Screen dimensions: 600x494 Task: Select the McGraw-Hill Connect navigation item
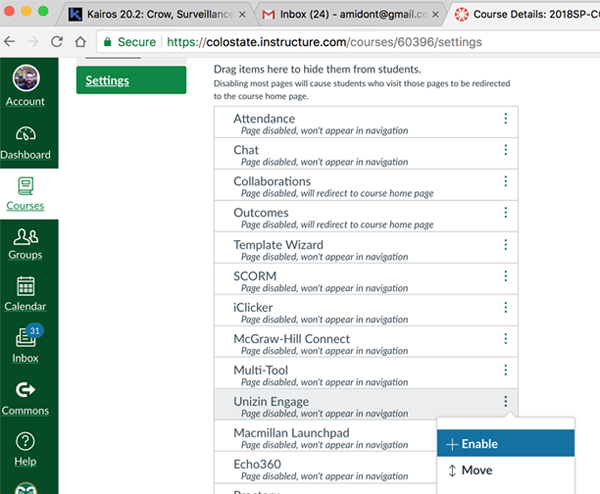[x=366, y=342]
